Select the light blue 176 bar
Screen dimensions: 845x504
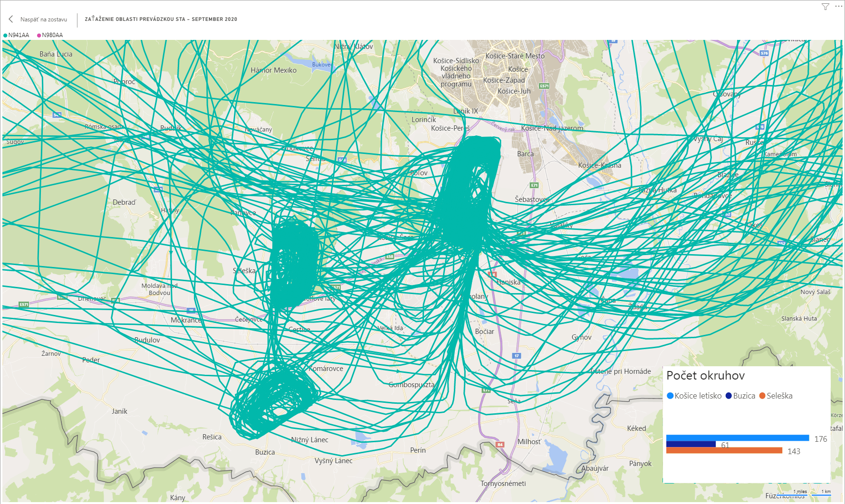point(737,437)
